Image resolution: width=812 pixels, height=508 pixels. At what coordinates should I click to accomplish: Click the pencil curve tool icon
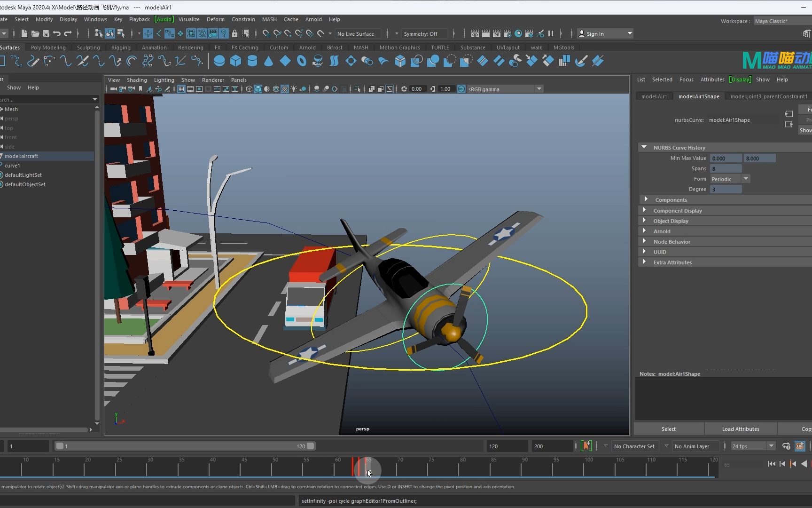point(33,61)
